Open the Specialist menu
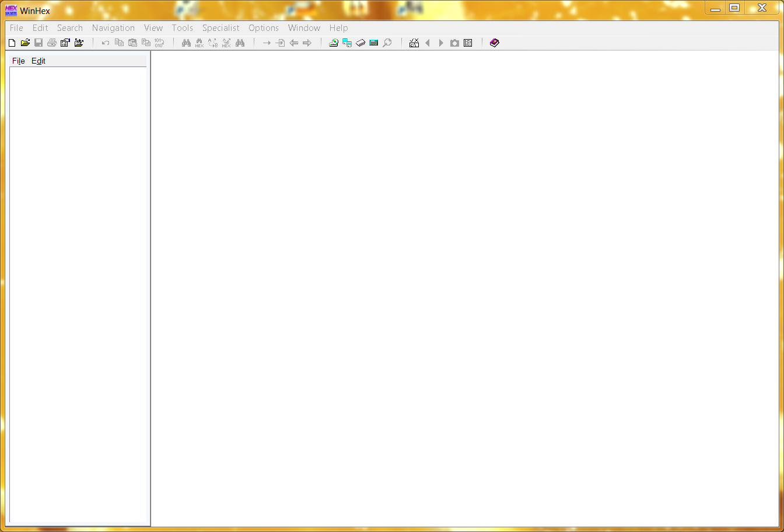Viewport: 784px width, 532px height. 221,27
